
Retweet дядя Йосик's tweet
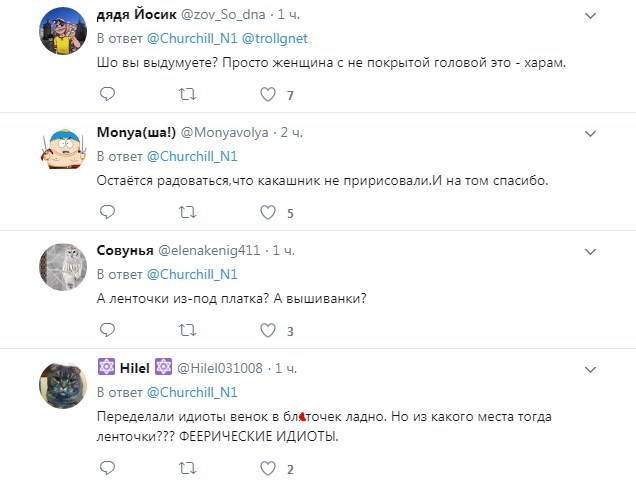click(187, 95)
